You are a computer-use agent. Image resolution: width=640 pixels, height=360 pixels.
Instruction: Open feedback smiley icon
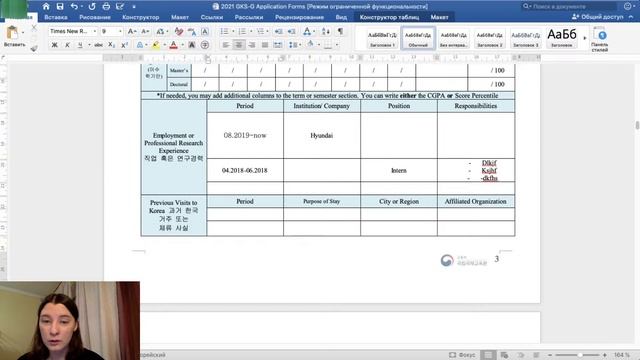[x=628, y=6]
